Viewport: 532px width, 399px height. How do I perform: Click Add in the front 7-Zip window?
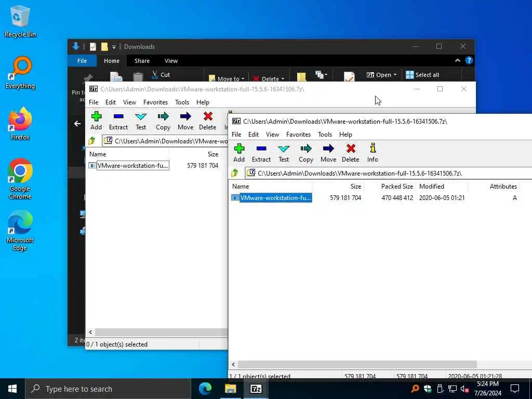click(239, 153)
